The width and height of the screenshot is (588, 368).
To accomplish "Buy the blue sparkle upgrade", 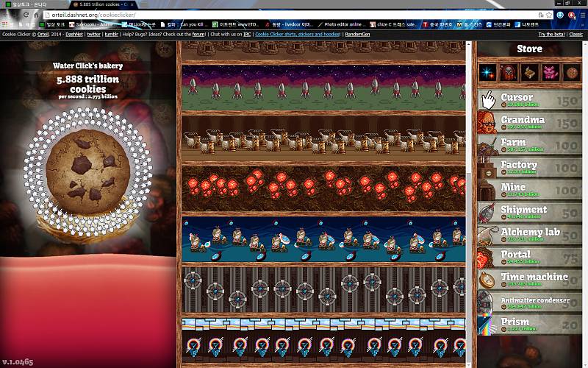I will [x=488, y=72].
